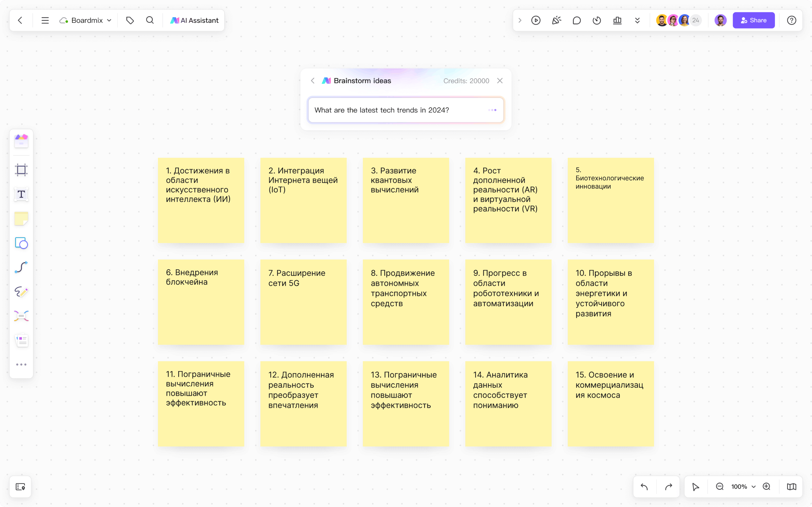Select the pen drawing tool

[x=21, y=292]
